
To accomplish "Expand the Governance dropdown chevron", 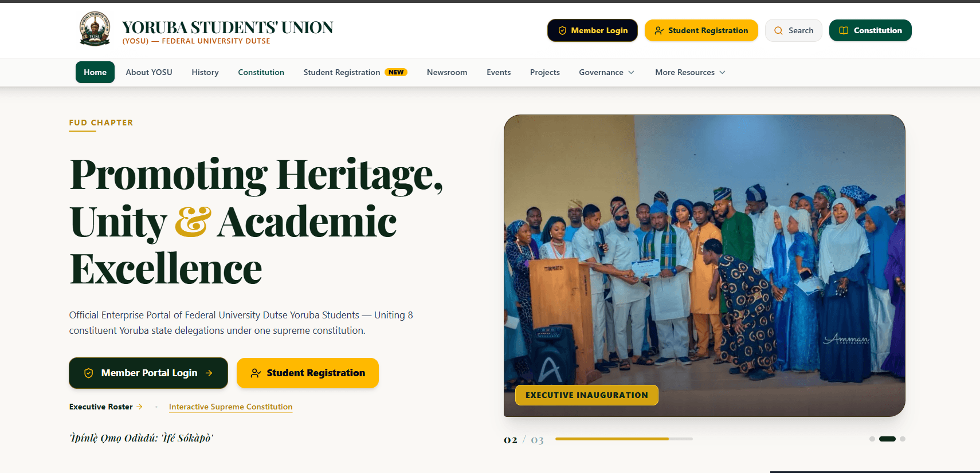I will click(631, 73).
